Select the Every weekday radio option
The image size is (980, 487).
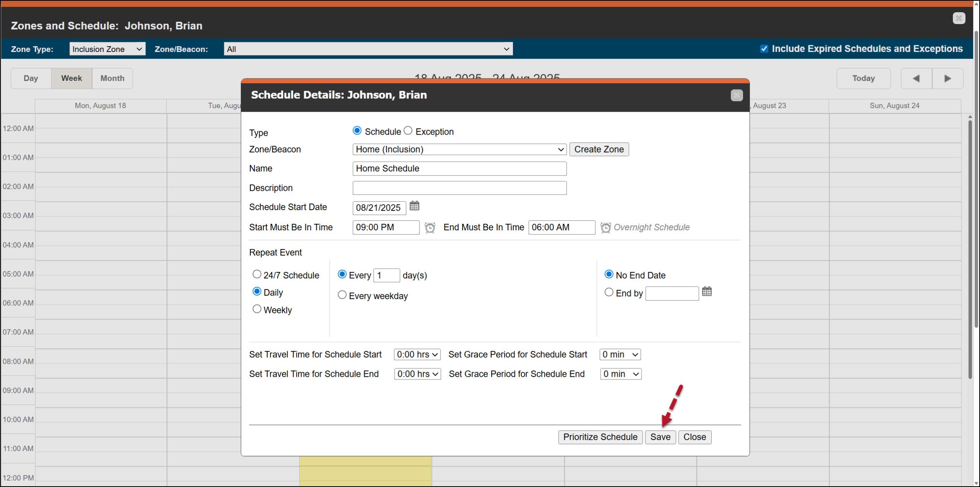[342, 295]
